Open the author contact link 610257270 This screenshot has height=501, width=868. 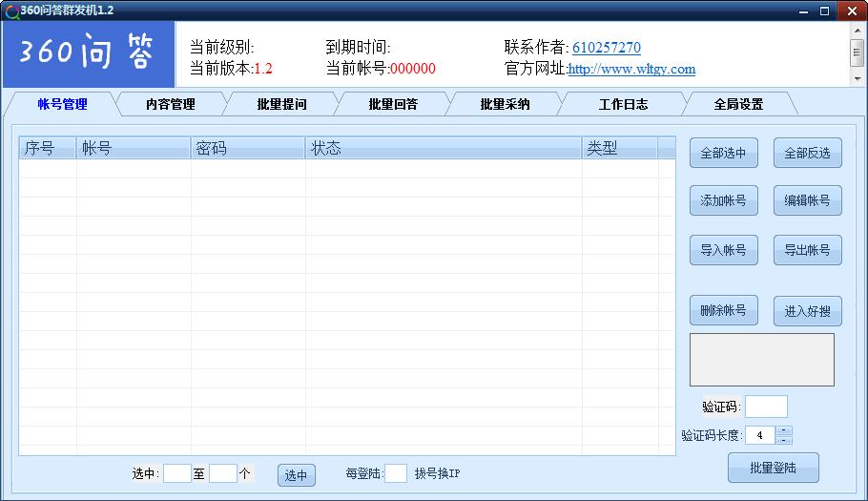pyautogui.click(x=606, y=48)
